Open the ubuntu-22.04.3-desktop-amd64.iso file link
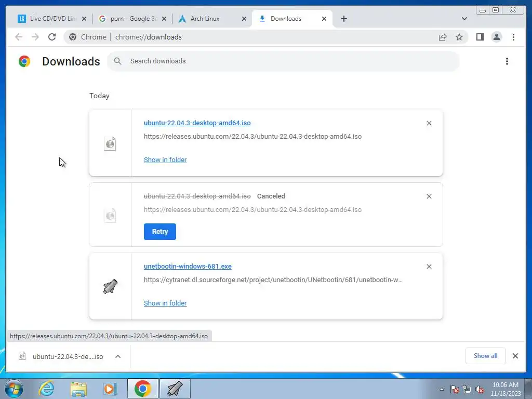 tap(197, 123)
